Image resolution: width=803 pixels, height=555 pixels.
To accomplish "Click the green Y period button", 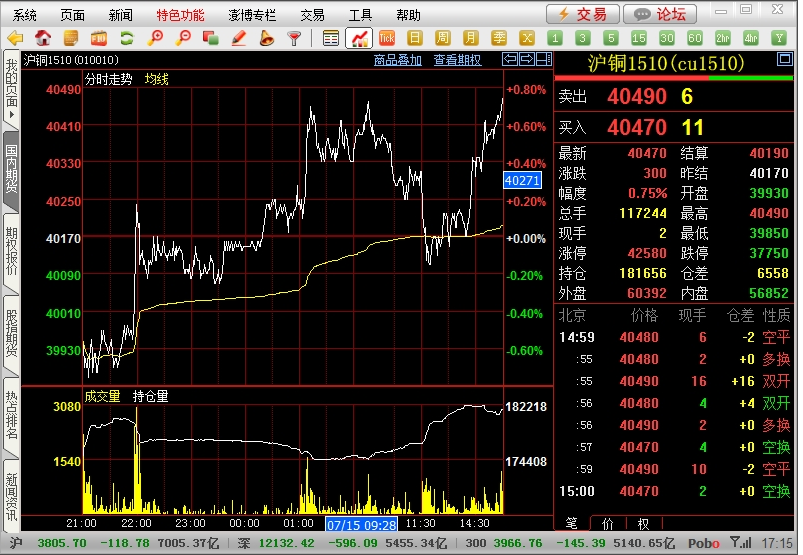I will [779, 38].
